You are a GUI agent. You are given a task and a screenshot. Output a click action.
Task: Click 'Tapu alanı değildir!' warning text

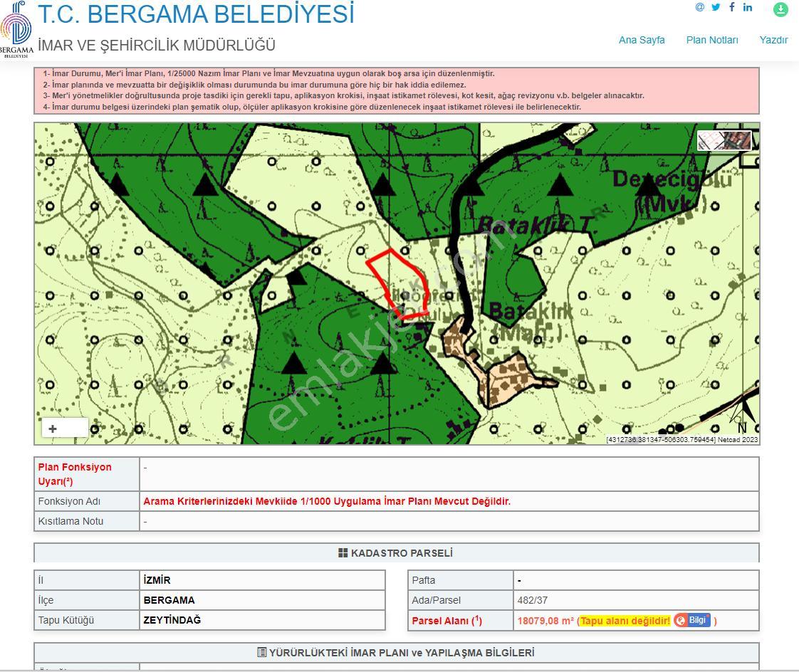point(625,621)
